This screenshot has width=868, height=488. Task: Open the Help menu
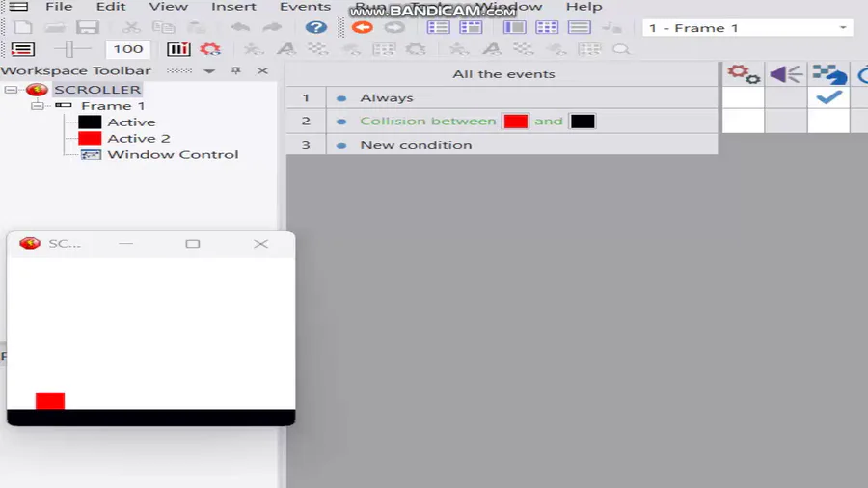[x=584, y=7]
